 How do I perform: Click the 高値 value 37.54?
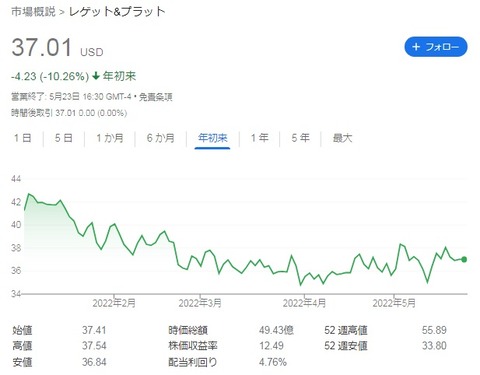point(94,346)
